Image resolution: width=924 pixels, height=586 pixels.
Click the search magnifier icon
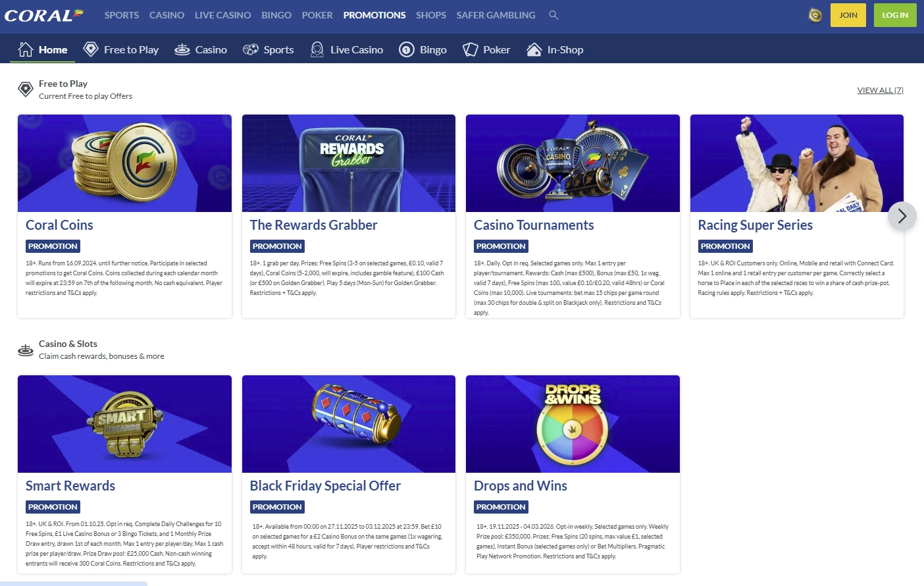[x=553, y=14]
